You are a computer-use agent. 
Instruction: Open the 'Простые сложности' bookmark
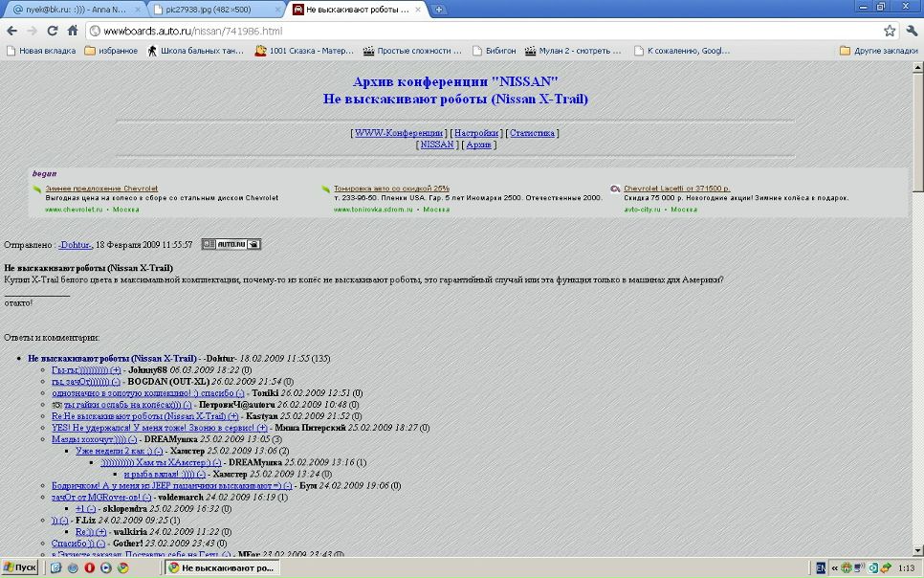pos(412,51)
